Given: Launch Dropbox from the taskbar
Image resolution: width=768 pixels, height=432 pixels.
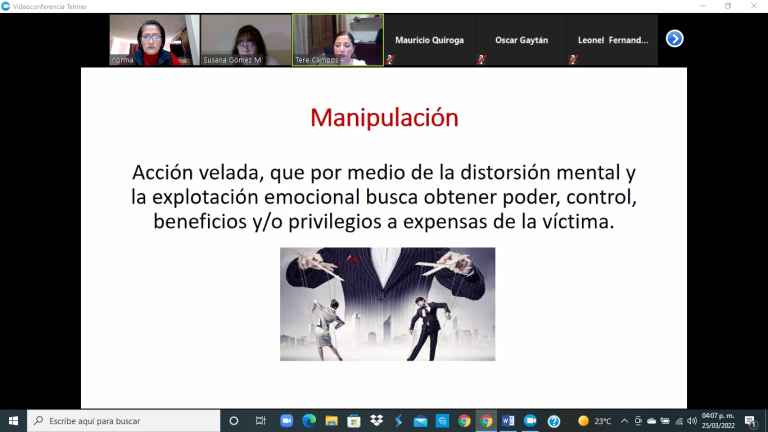Looking at the screenshot, I should (x=376, y=421).
